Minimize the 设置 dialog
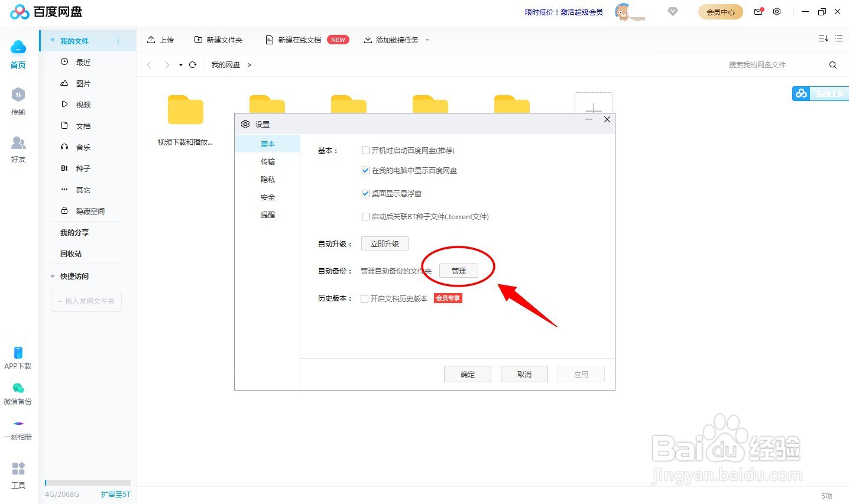This screenshot has height=504, width=849. tap(589, 119)
